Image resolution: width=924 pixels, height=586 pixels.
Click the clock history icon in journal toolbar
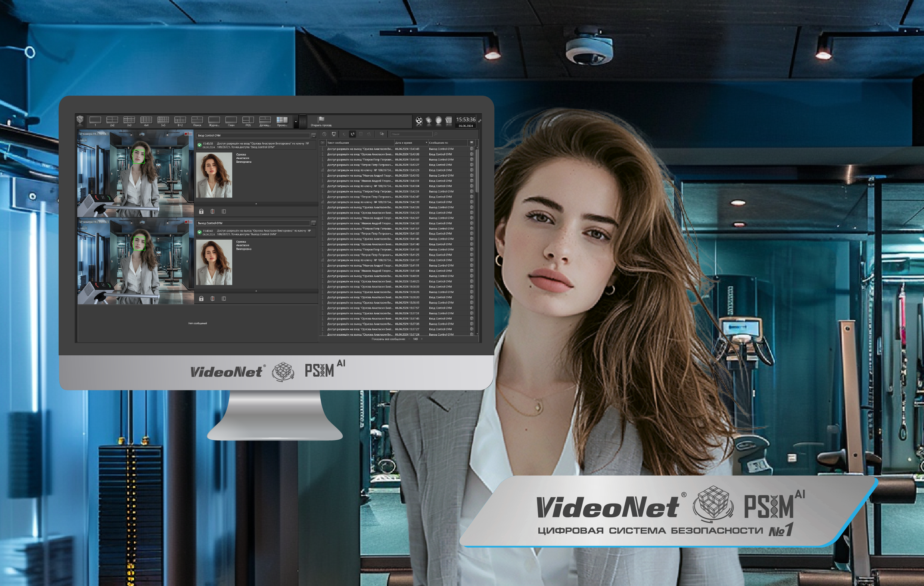point(324,134)
